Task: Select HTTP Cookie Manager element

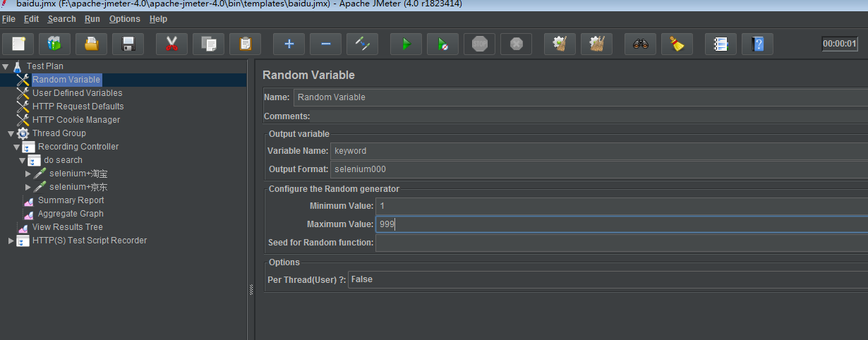Action: pyautogui.click(x=76, y=120)
